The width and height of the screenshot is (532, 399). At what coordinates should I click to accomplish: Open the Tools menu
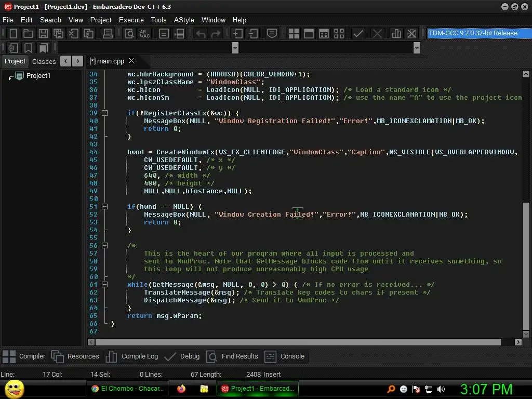tap(158, 20)
